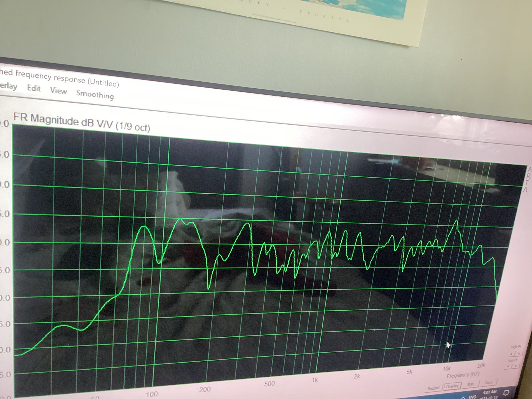This screenshot has height=399, width=532.
Task: Click the Record button
Action: (x=434, y=388)
